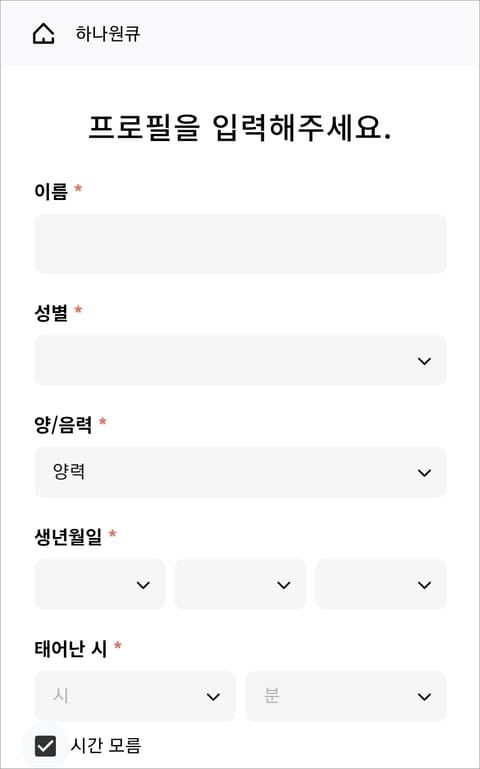This screenshot has height=769, width=480.
Task: Open the 시 hour dropdown
Action: pos(135,696)
